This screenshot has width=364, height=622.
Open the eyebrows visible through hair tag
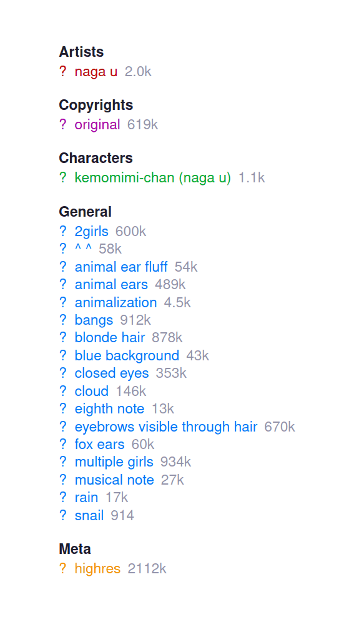167,427
